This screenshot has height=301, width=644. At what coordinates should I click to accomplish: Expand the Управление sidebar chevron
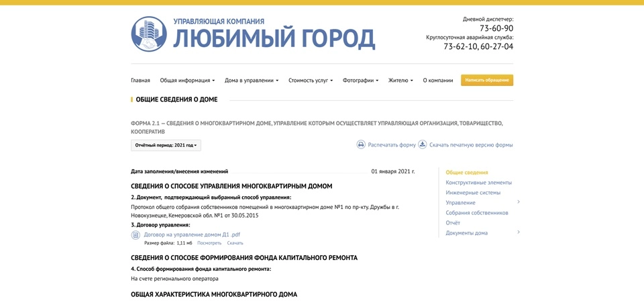pyautogui.click(x=519, y=202)
